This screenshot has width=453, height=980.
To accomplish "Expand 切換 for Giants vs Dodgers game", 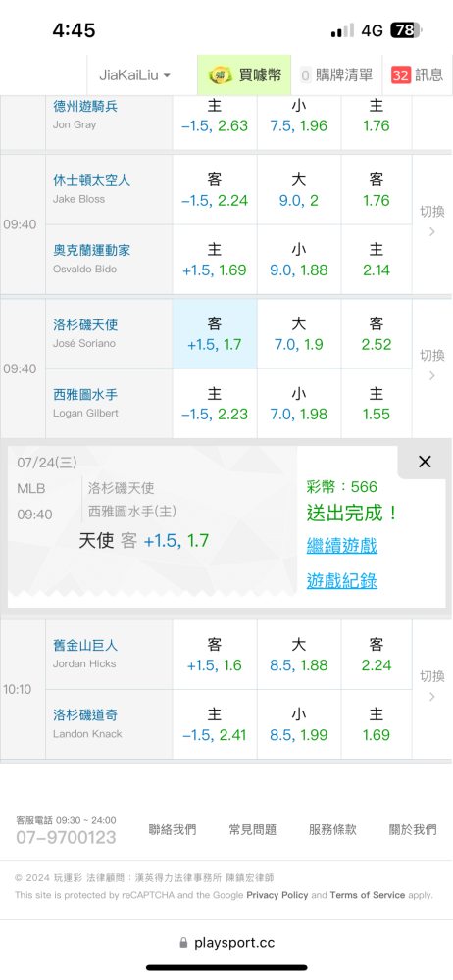I will pyautogui.click(x=431, y=686).
